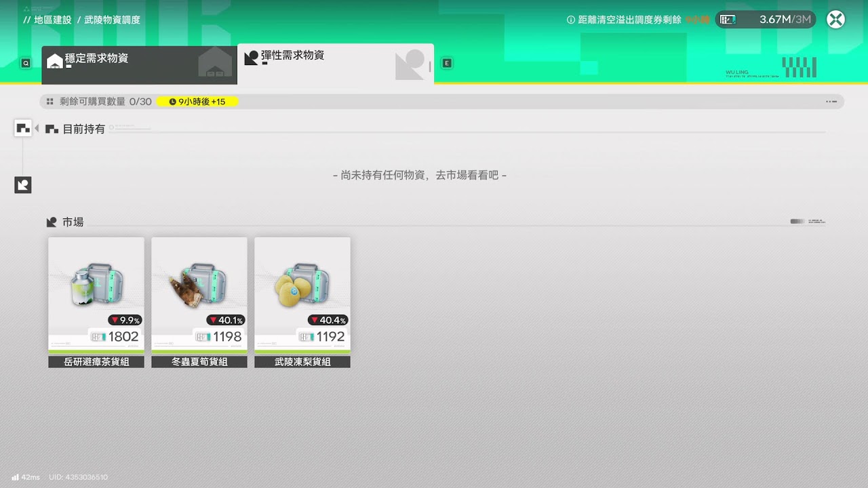Click the 冬蟲夏筍貨組 name label
The width and height of the screenshot is (868, 488).
(x=199, y=362)
